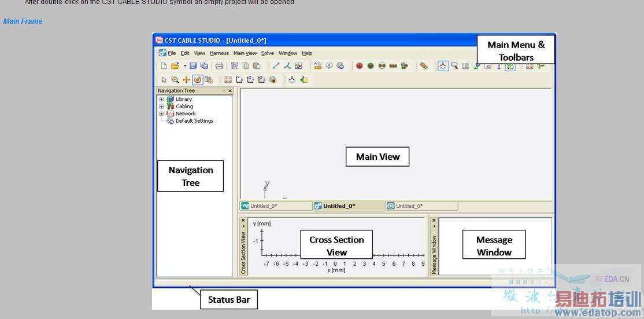The height and width of the screenshot is (319, 644).
Task: Expand the Cabling tree node
Action: (161, 107)
